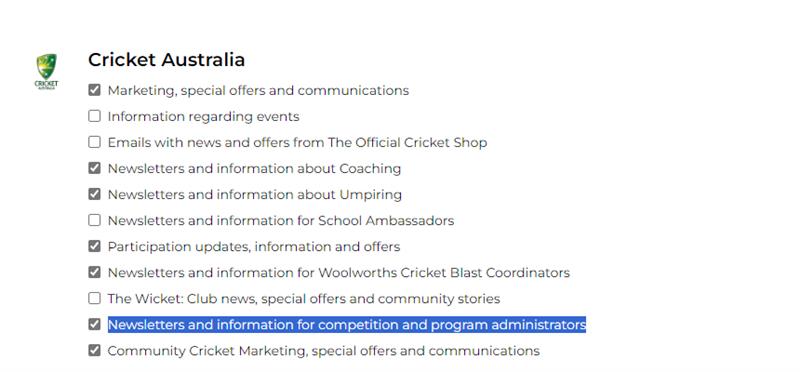Uncheck competition and program administrators checkbox

pos(94,325)
